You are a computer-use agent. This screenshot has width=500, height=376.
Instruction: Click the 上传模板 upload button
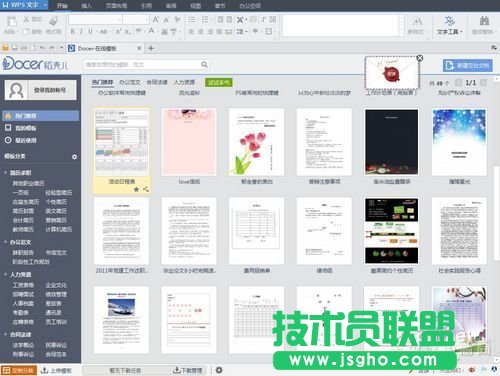(x=56, y=370)
